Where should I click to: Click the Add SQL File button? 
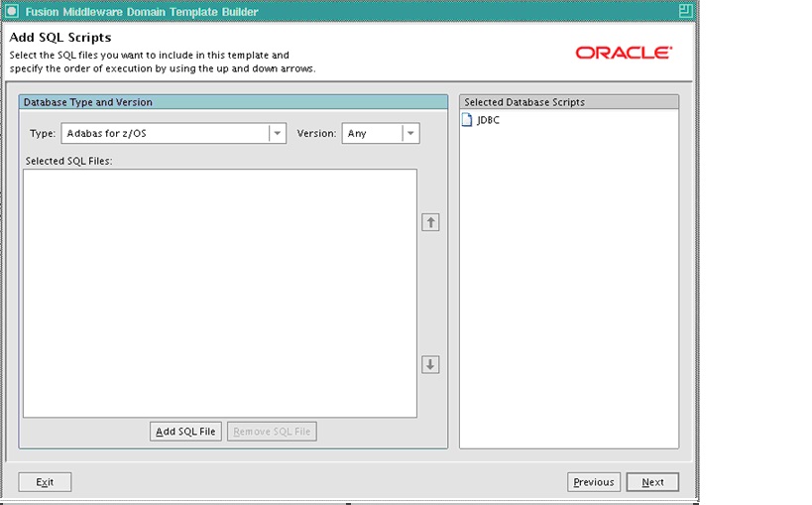(x=185, y=432)
